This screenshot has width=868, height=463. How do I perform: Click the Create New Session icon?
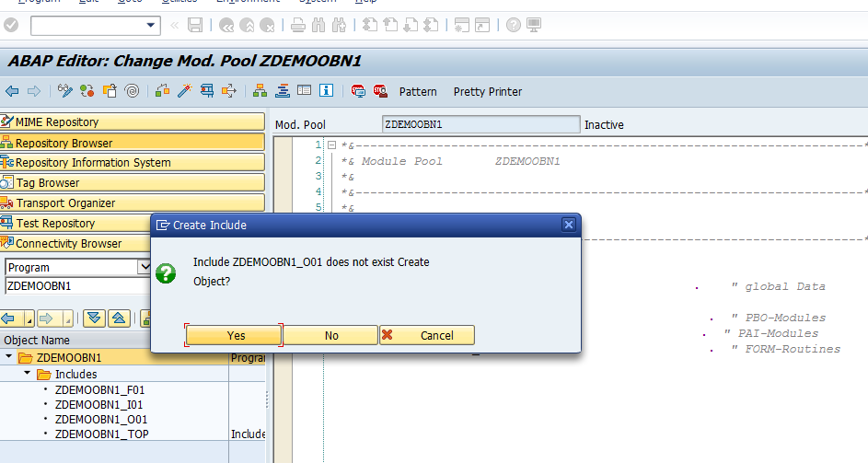coord(462,25)
